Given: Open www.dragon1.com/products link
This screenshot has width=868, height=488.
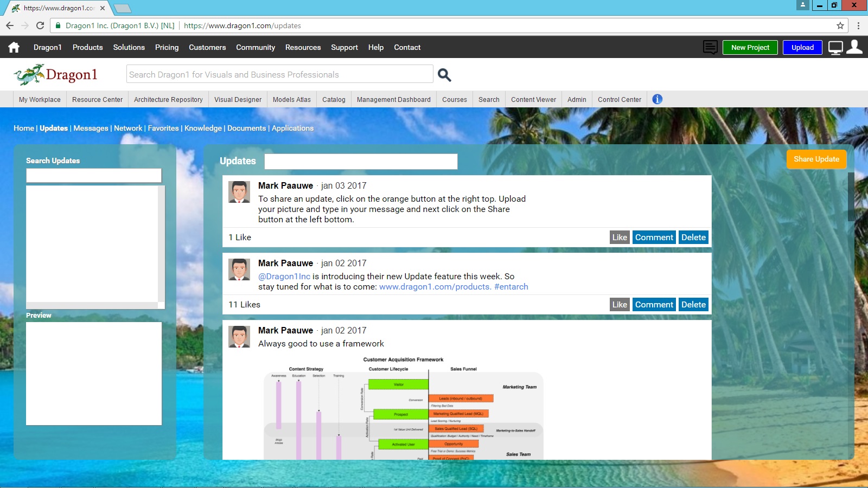Looking at the screenshot, I should pyautogui.click(x=435, y=286).
